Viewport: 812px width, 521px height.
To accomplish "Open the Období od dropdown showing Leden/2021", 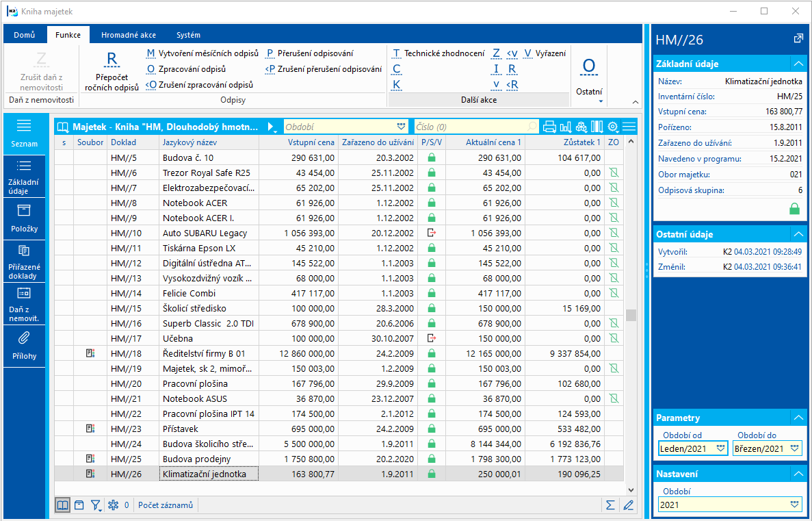I will point(720,449).
